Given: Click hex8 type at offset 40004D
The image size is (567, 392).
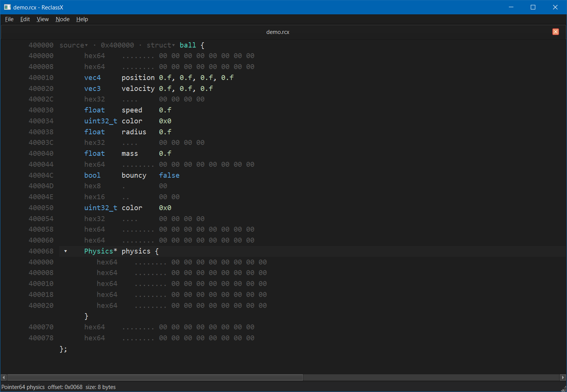Looking at the screenshot, I should [92, 186].
